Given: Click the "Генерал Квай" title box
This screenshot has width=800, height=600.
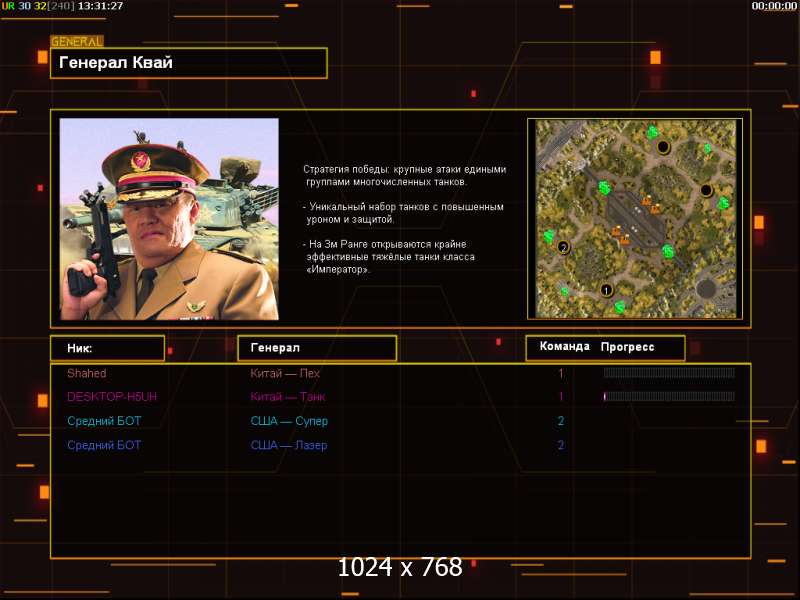Looking at the screenshot, I should (x=189, y=63).
